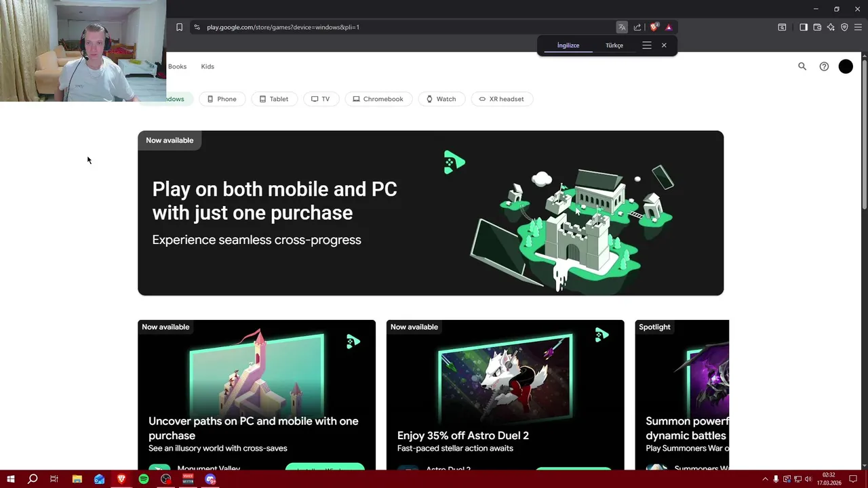Switch to Brave browser taskbar icon
Screen dimensions: 868x488
[121, 479]
